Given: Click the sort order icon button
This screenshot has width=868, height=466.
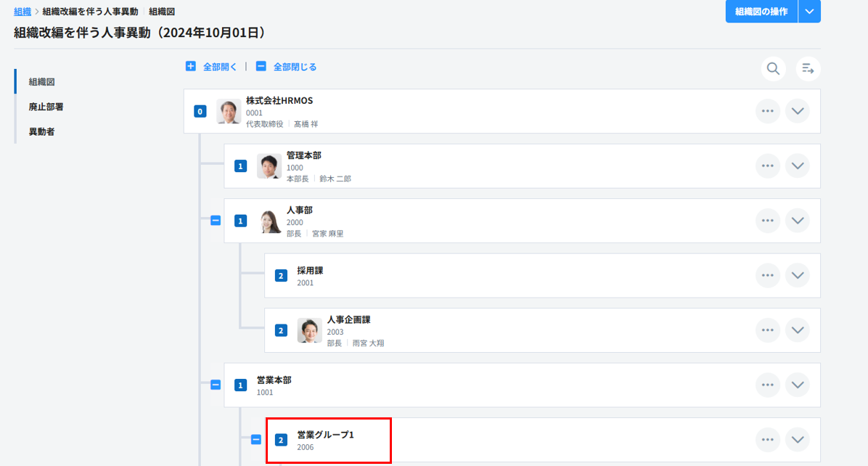Looking at the screenshot, I should (808, 69).
